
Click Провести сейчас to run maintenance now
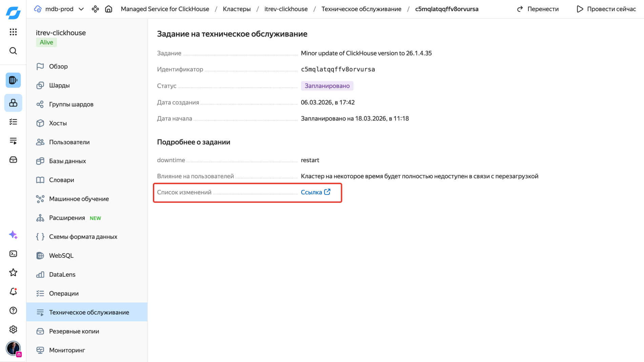click(606, 9)
